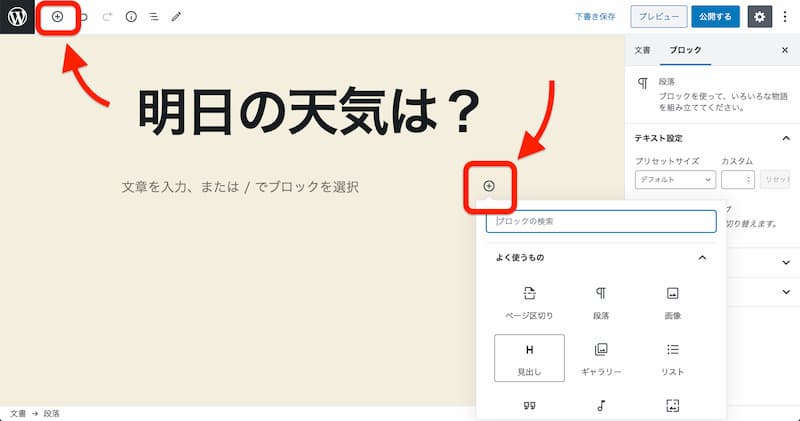This screenshot has height=421, width=800.
Task: Click the リセット button for font size
Action: pyautogui.click(x=776, y=180)
